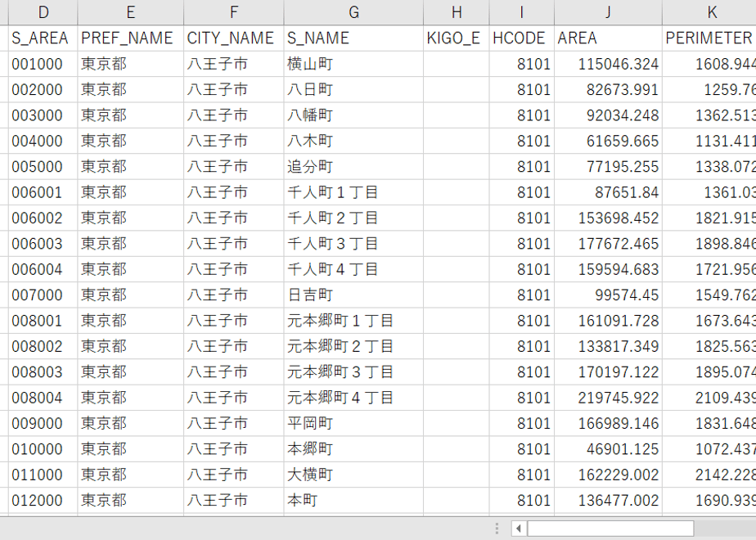This screenshot has height=540, width=756.
Task: Select the S_NAME header cell
Action: point(353,38)
